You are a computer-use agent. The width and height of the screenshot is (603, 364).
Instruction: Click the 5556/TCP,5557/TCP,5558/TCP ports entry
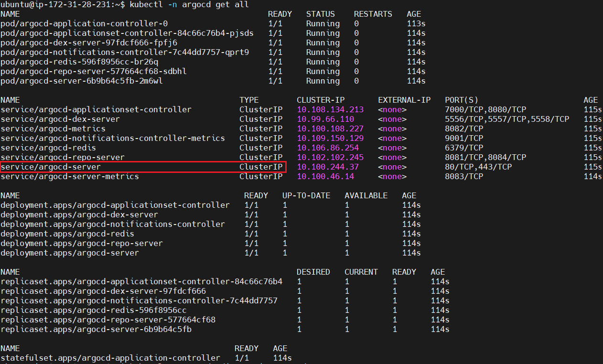tap(507, 119)
